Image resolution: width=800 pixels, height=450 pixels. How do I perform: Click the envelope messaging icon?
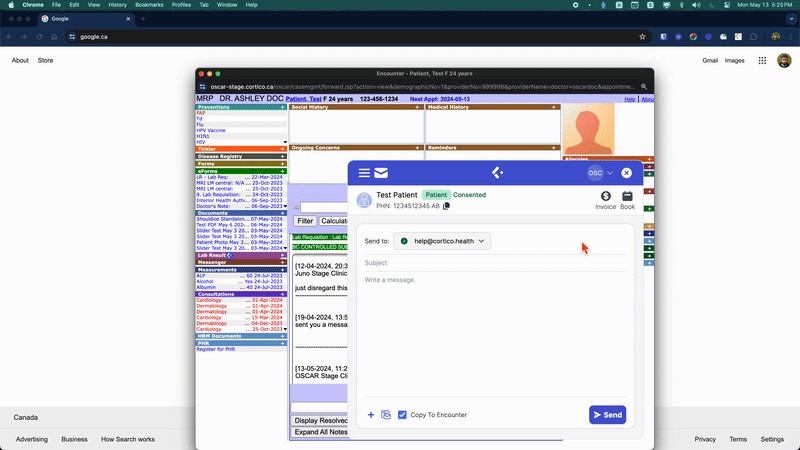click(381, 173)
